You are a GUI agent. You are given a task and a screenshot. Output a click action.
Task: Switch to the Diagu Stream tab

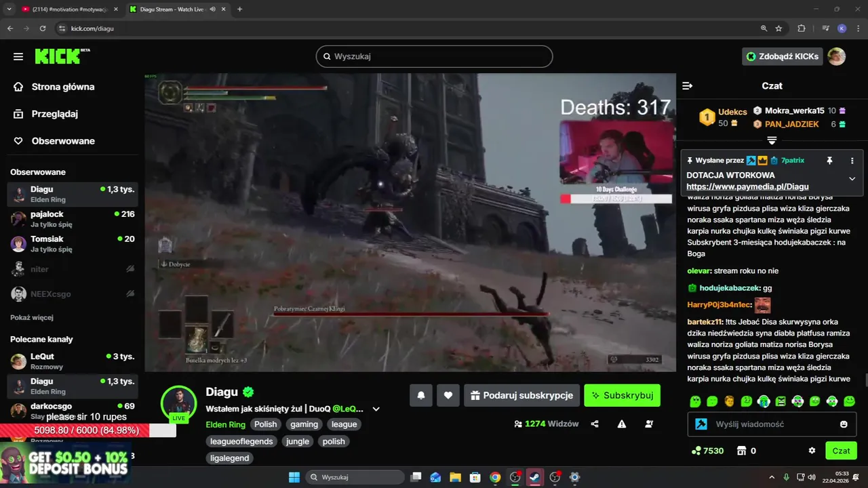[176, 9]
